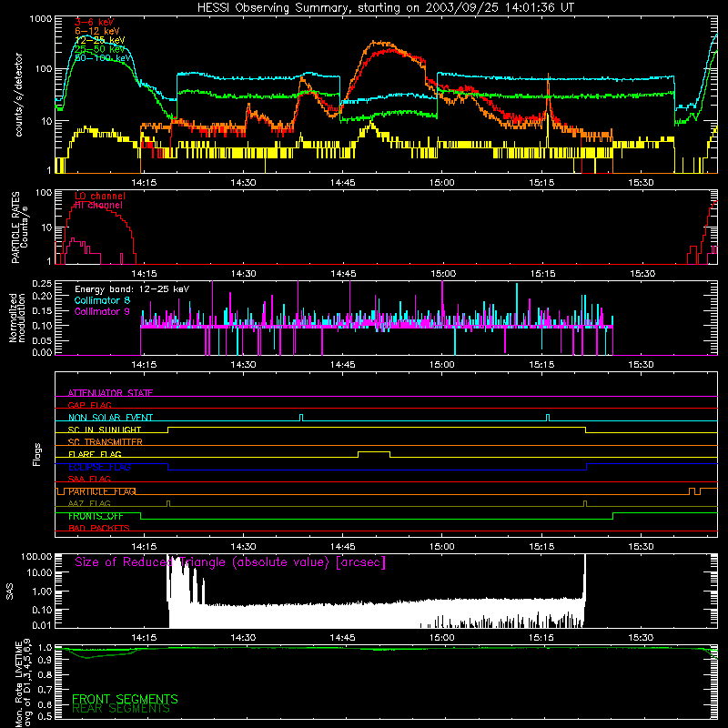Click the Flags panel axis label
This screenshot has width=728, height=728.
[37, 454]
